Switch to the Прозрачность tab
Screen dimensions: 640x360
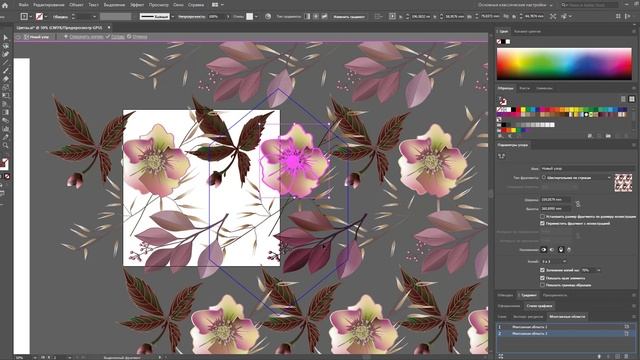tap(555, 295)
